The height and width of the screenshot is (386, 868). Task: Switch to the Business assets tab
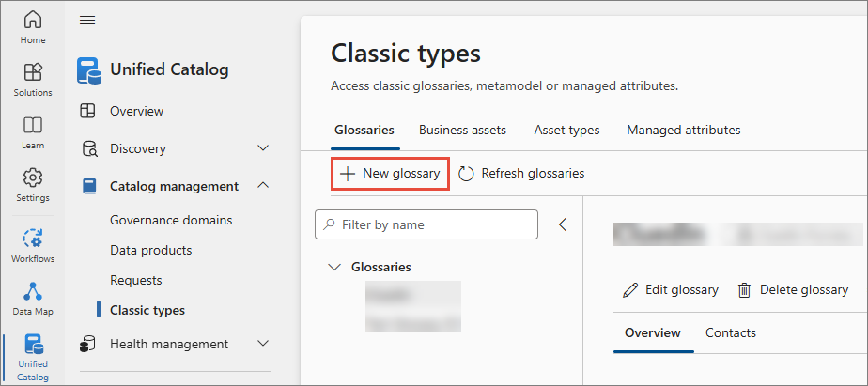pyautogui.click(x=462, y=131)
